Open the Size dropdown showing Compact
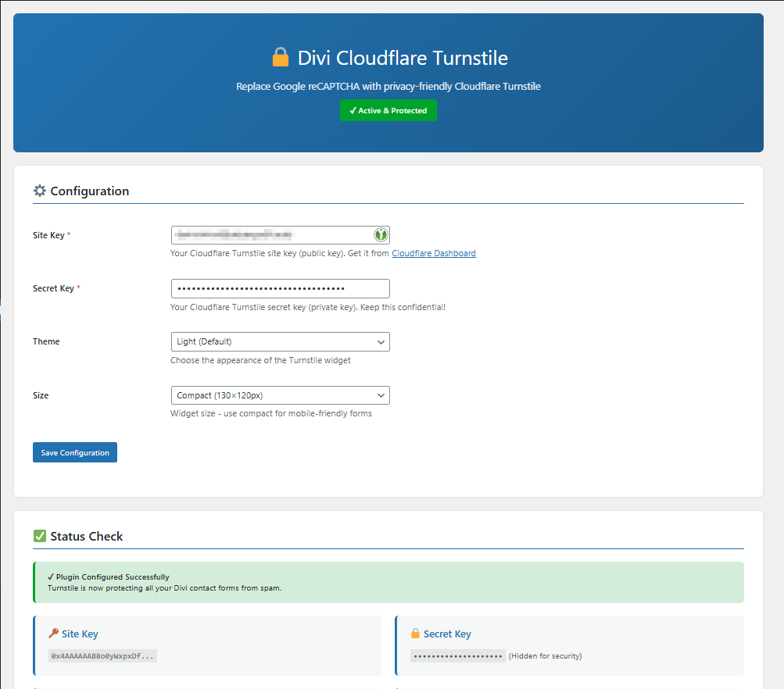784x689 pixels. click(280, 395)
